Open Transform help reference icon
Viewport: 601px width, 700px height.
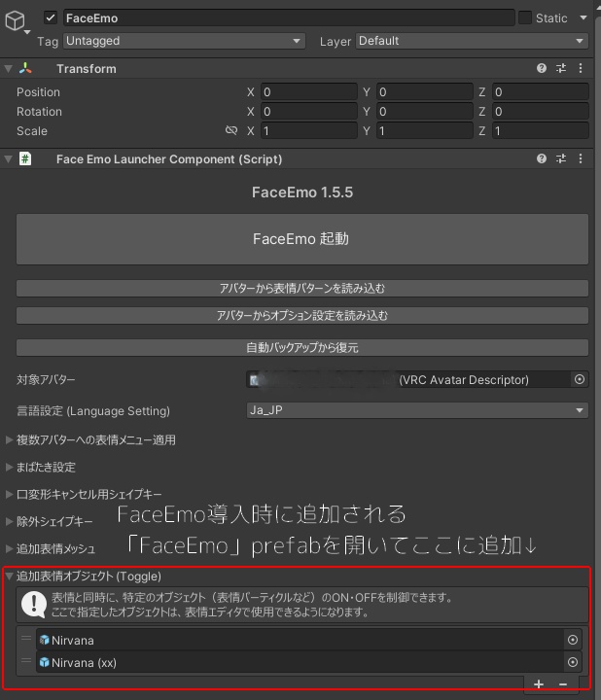tap(541, 68)
